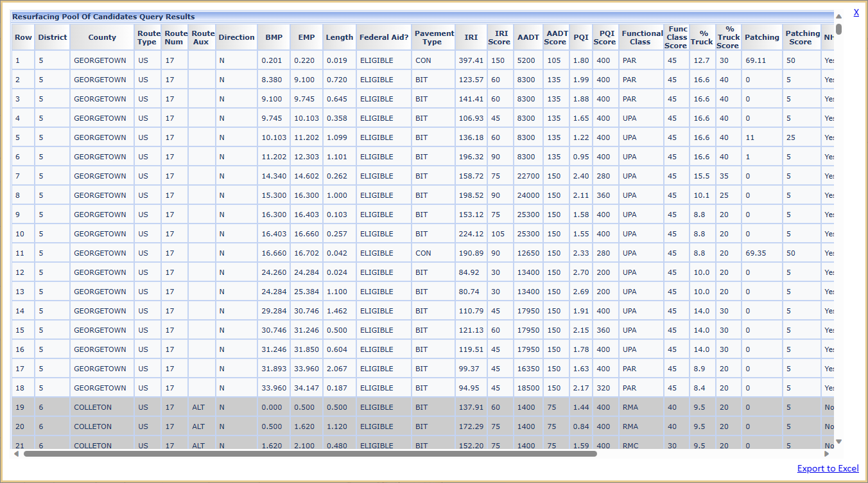Click AADT value 22700 in row 7
This screenshot has height=483, width=868.
(x=528, y=176)
